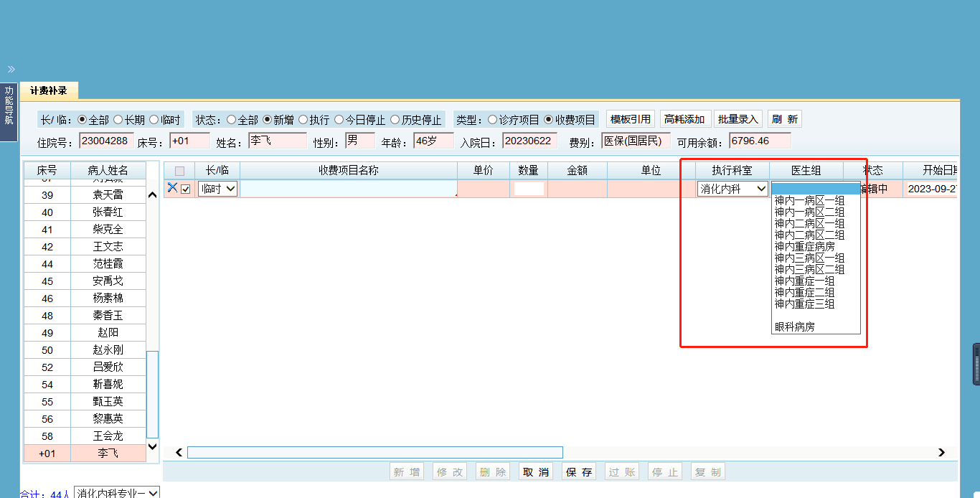The width and height of the screenshot is (980, 498).
Task: Click the patient list scroll-up arrow
Action: [x=152, y=195]
